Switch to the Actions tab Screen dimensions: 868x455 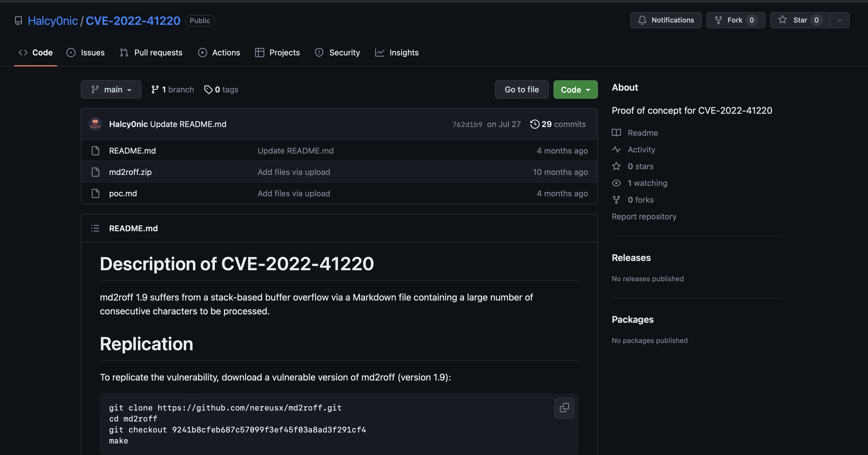[219, 53]
